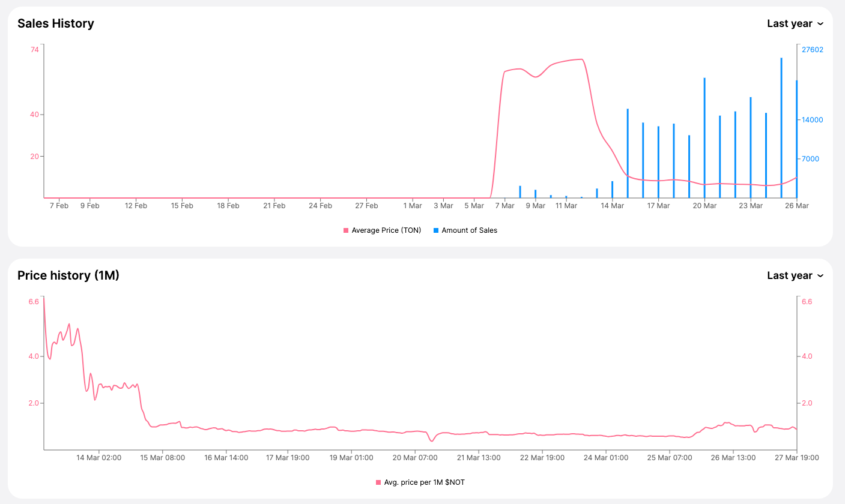Select the blue sales bar at 20 Mar

pos(704,138)
